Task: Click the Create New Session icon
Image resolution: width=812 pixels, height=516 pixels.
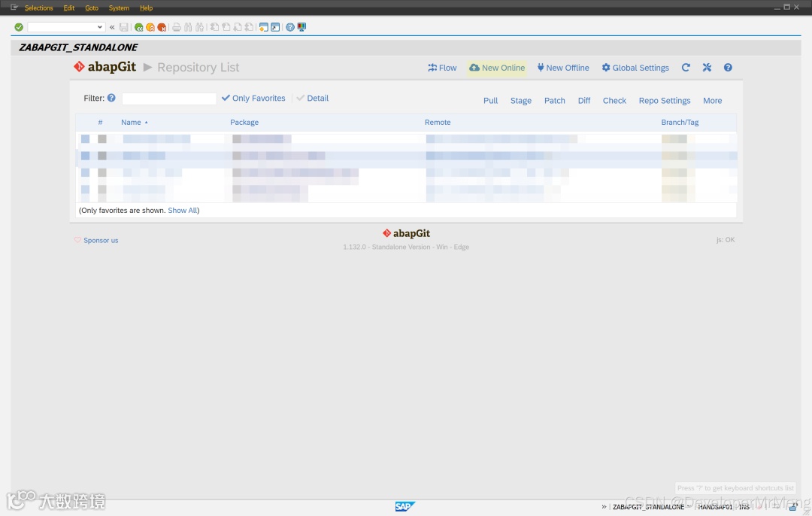Action: point(264,27)
